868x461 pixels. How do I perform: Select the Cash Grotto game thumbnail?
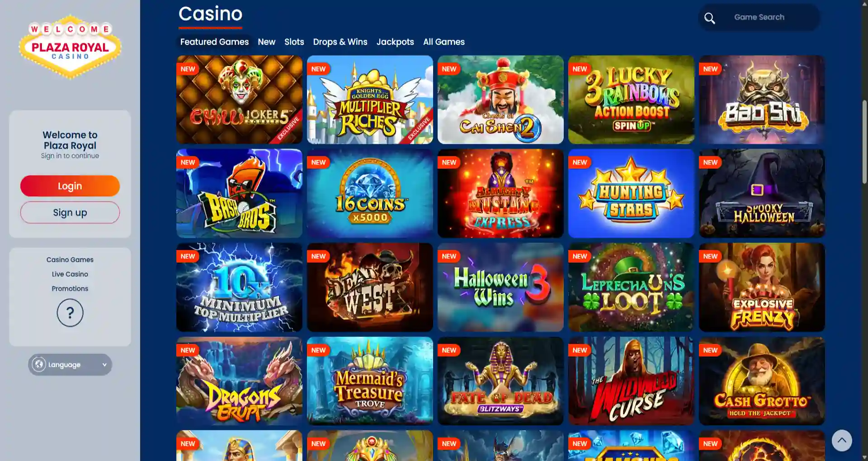click(x=762, y=381)
